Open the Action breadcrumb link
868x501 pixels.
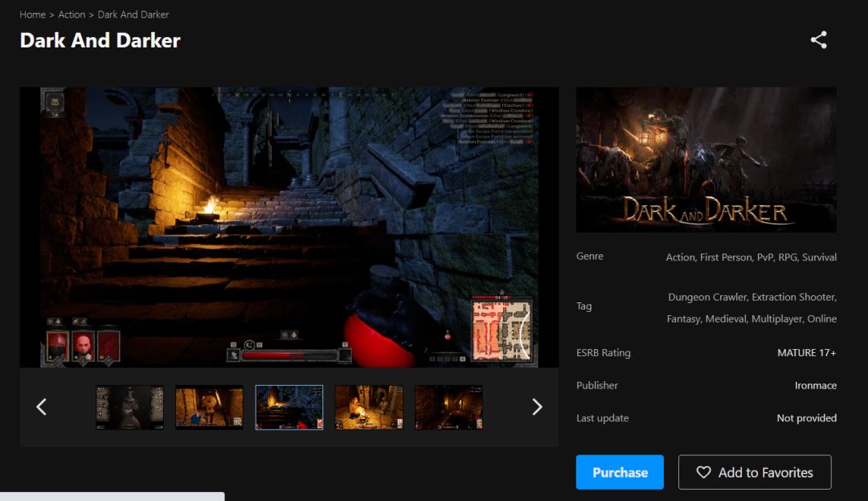click(72, 14)
